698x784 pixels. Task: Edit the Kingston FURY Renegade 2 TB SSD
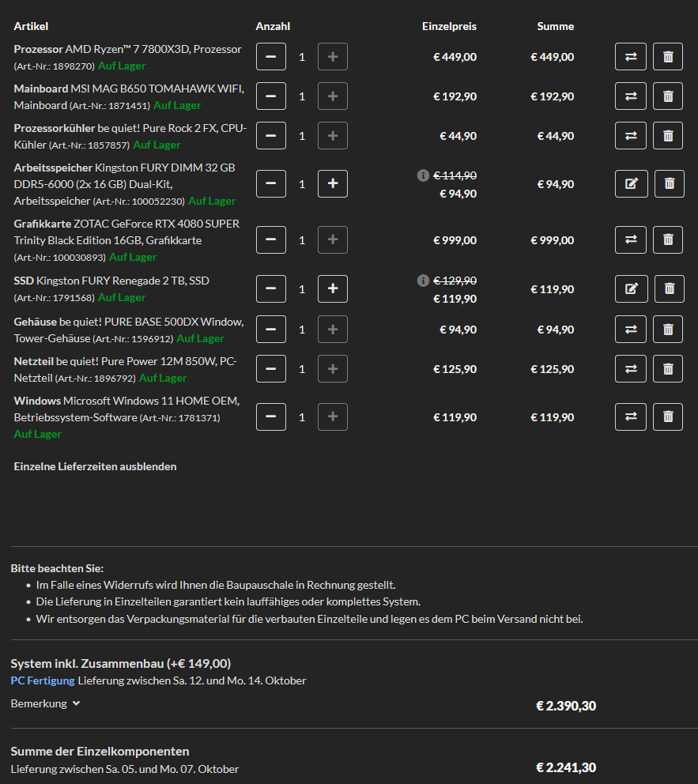point(632,288)
